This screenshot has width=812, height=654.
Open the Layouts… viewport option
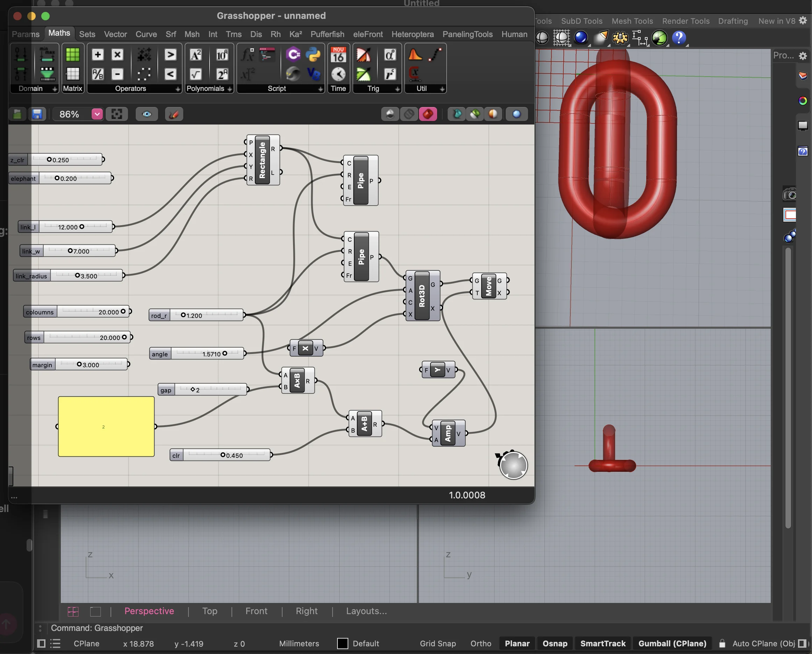[x=366, y=611]
